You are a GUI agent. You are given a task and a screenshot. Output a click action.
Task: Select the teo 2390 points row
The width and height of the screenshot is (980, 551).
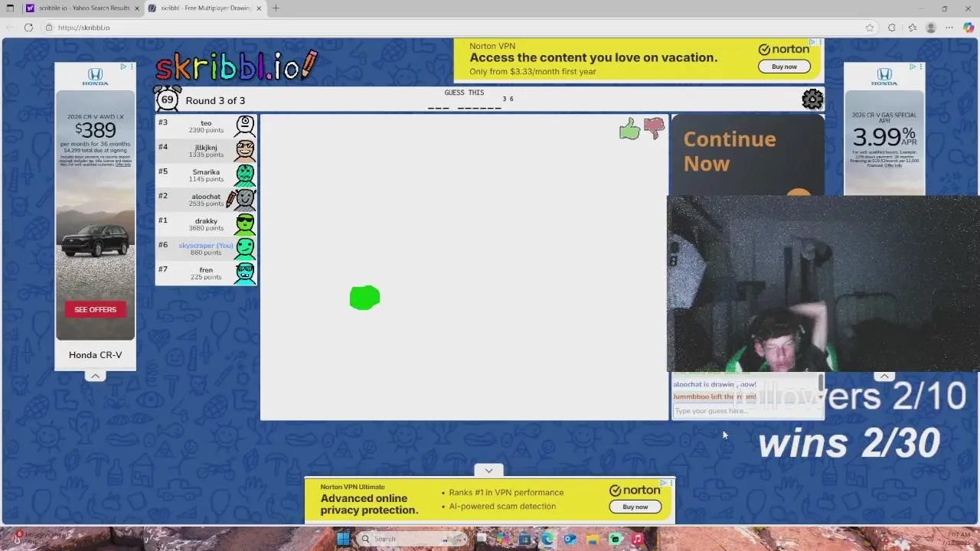tap(206, 126)
